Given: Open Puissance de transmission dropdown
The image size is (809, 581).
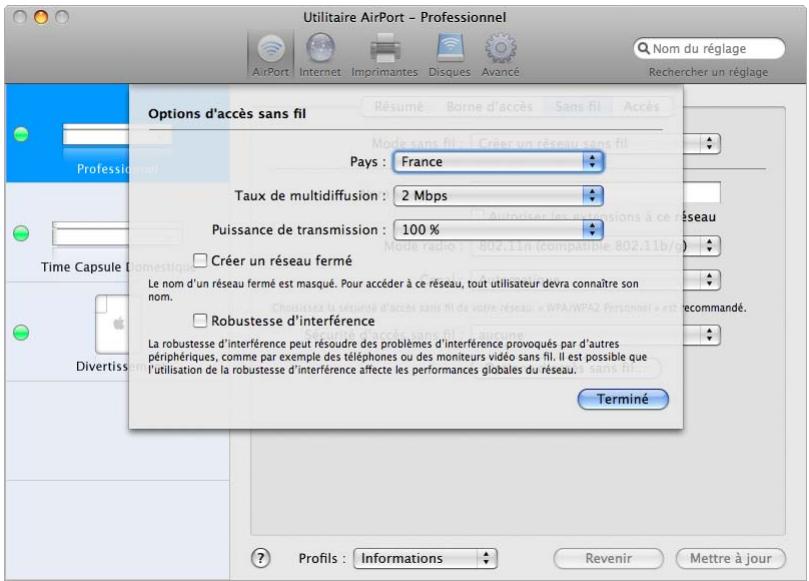Looking at the screenshot, I should (x=498, y=229).
